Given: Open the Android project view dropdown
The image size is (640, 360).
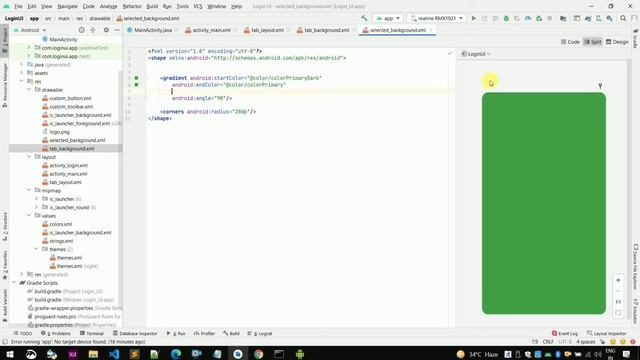Looking at the screenshot, I should point(30,30).
